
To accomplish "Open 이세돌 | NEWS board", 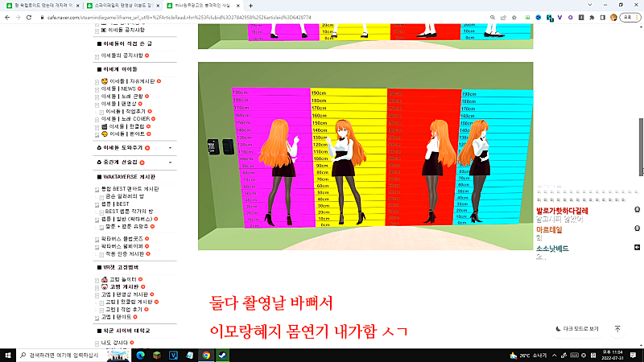I will [x=118, y=88].
